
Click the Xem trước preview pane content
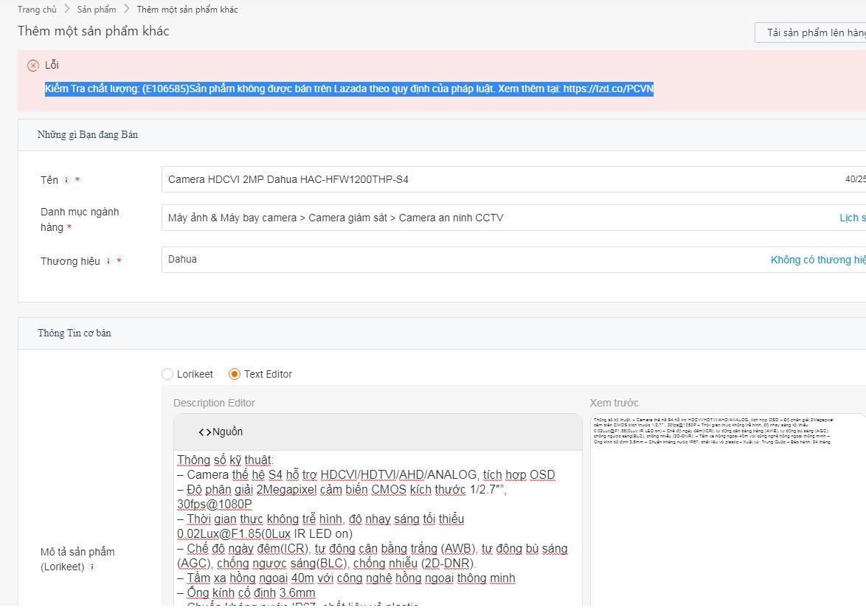[728, 508]
